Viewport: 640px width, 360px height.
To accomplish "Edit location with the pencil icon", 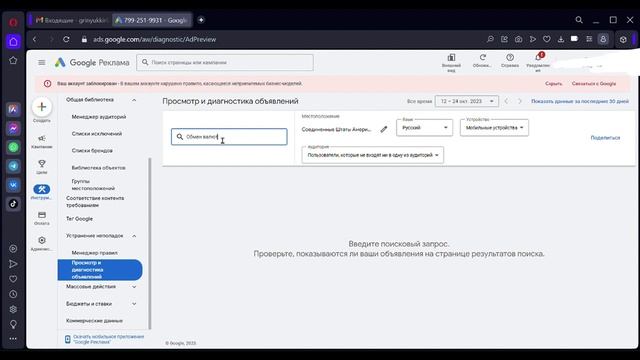I will pos(384,129).
